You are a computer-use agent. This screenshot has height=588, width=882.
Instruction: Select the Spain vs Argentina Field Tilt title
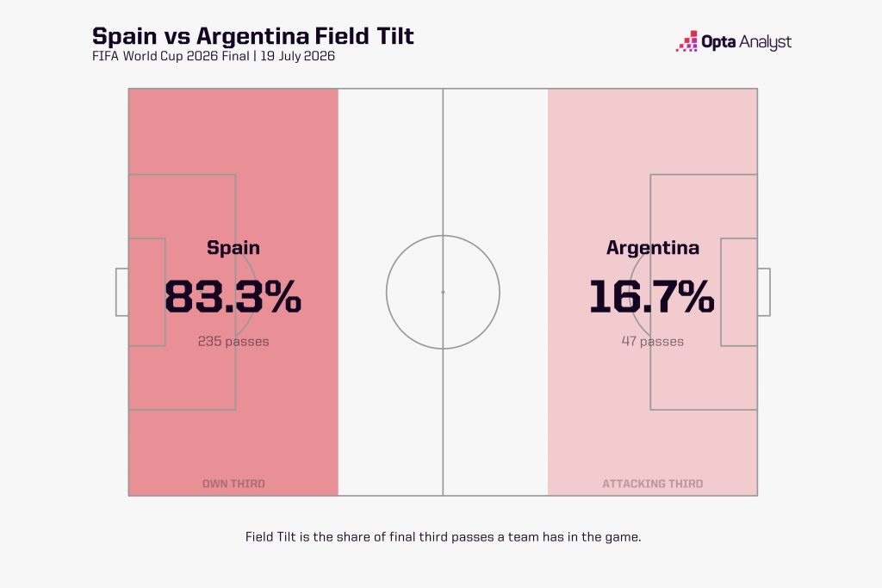point(253,36)
